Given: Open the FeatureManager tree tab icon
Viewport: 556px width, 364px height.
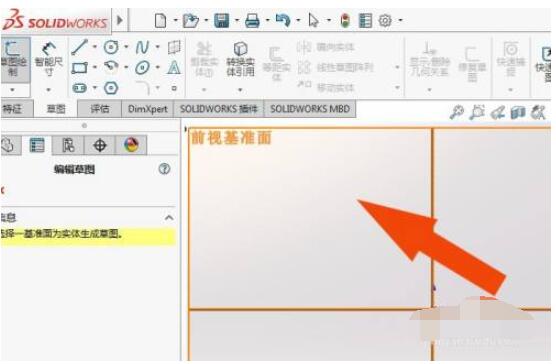Looking at the screenshot, I should point(8,145).
